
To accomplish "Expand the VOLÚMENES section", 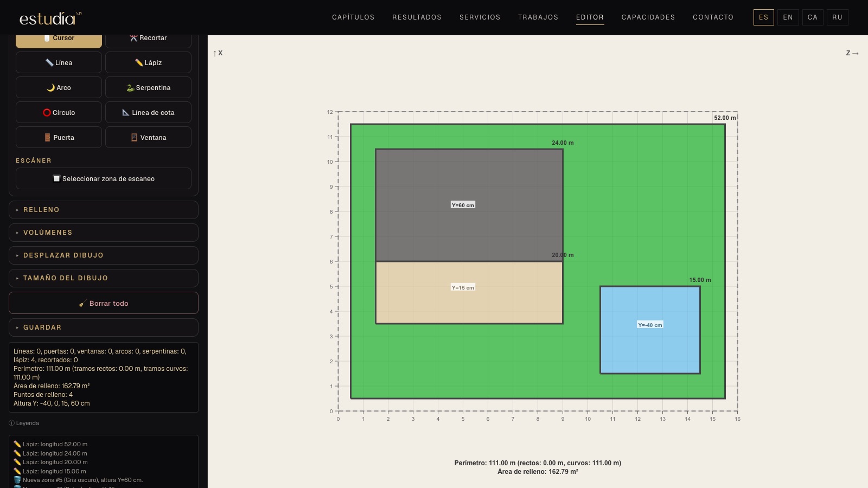I will pyautogui.click(x=104, y=233).
